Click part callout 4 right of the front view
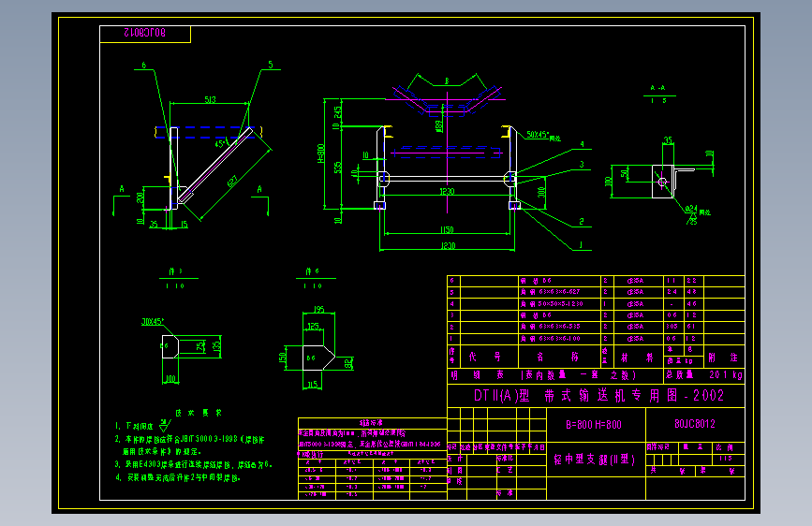This screenshot has width=812, height=526. [x=582, y=144]
